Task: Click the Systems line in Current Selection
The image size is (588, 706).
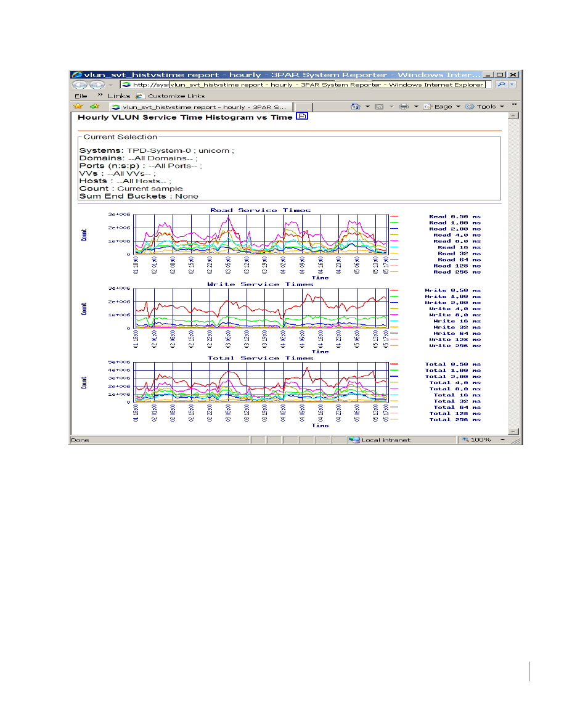Action: pos(157,150)
